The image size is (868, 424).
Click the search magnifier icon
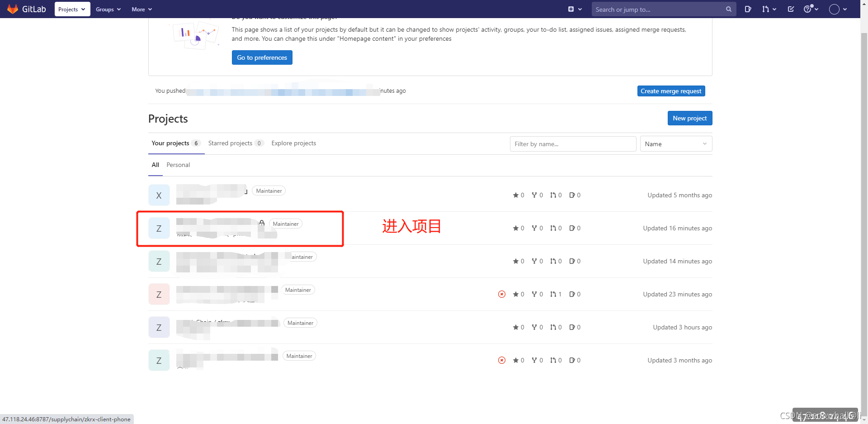click(729, 9)
